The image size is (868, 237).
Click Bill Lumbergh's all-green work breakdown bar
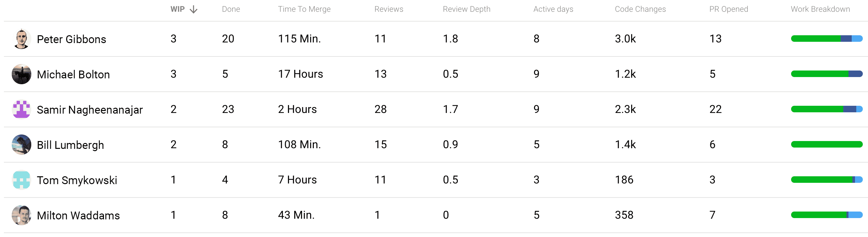click(827, 145)
